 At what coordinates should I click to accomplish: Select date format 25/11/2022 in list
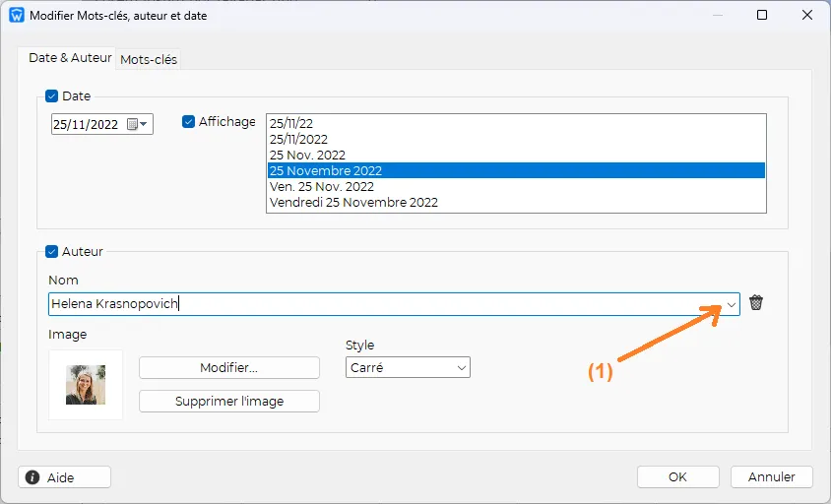516,139
